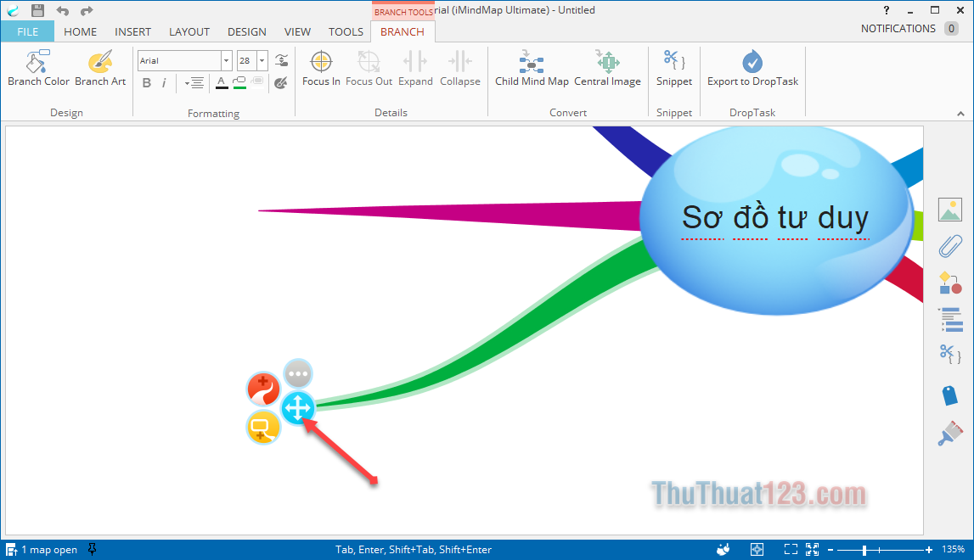Open the Branch Art tool
974x560 pixels.
pyautogui.click(x=100, y=68)
